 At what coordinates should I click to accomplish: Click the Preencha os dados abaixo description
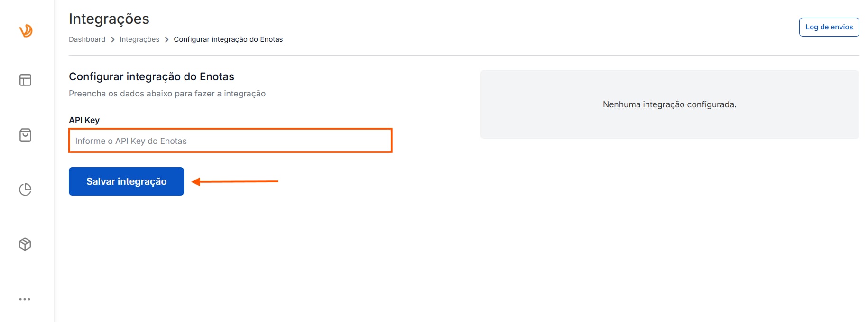pos(167,94)
